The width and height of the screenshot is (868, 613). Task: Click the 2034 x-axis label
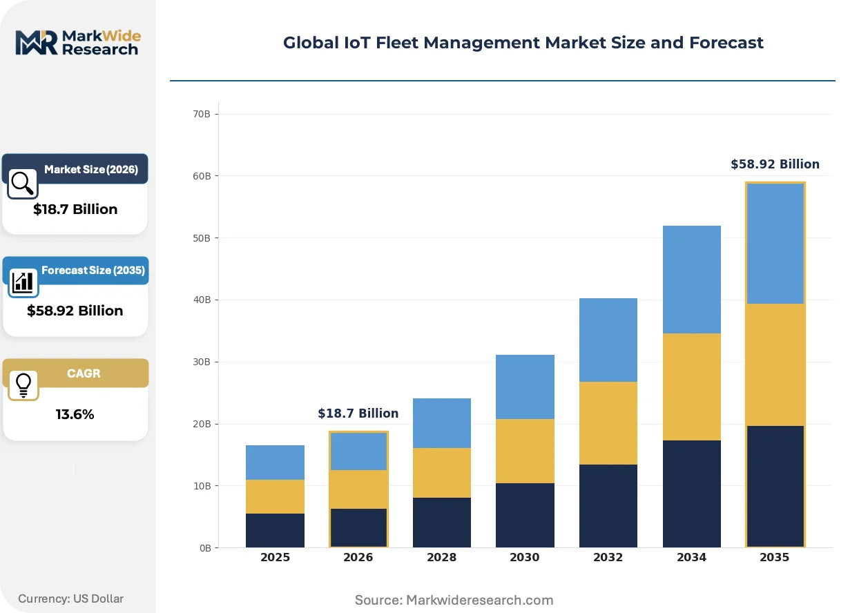tap(692, 558)
